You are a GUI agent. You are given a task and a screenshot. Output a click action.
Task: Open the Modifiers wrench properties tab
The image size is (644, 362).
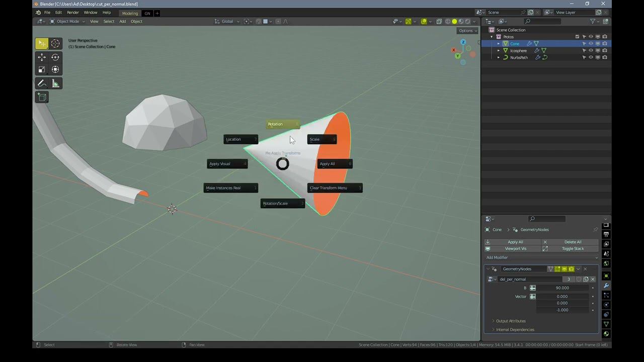(x=606, y=286)
